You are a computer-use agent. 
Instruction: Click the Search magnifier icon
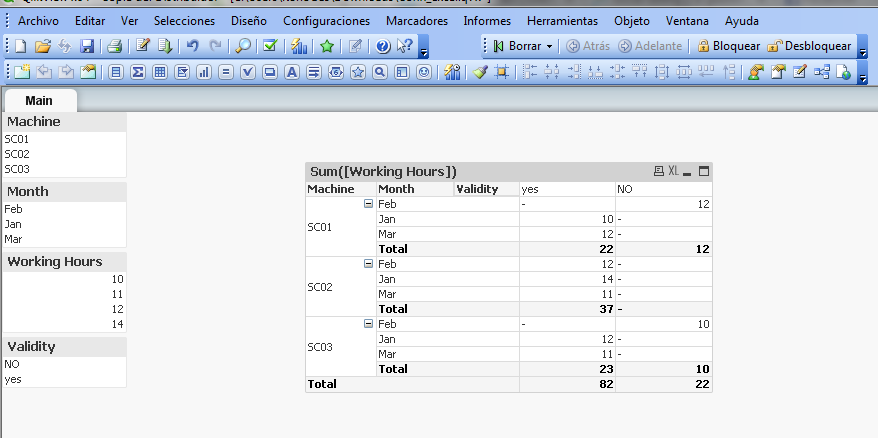(243, 46)
